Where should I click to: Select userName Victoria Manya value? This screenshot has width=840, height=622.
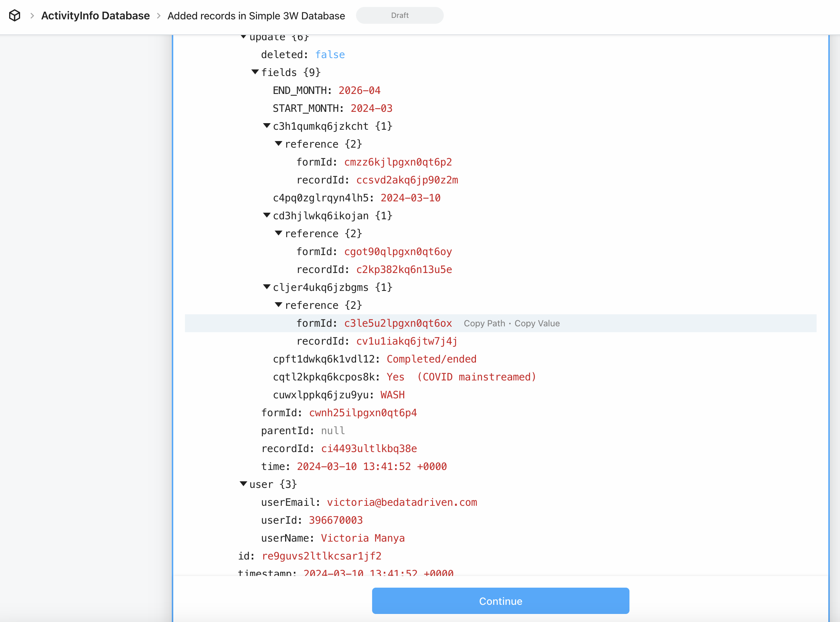pyautogui.click(x=363, y=538)
